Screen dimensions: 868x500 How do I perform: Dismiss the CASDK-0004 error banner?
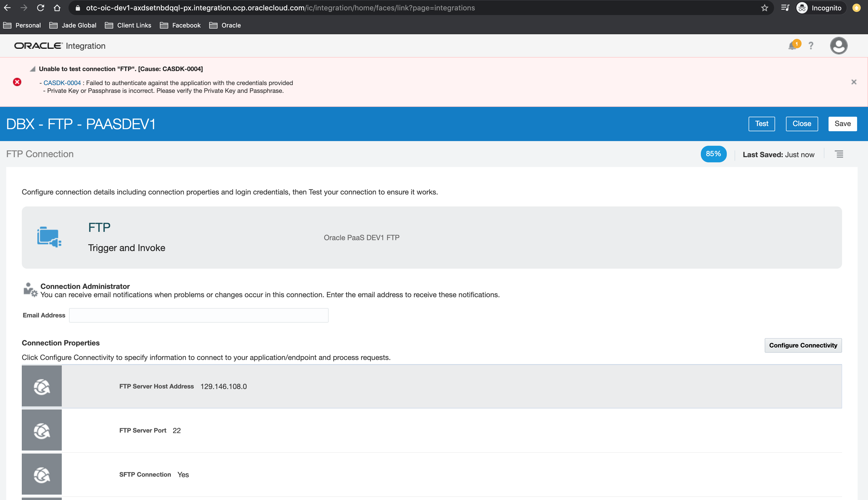[x=853, y=82]
